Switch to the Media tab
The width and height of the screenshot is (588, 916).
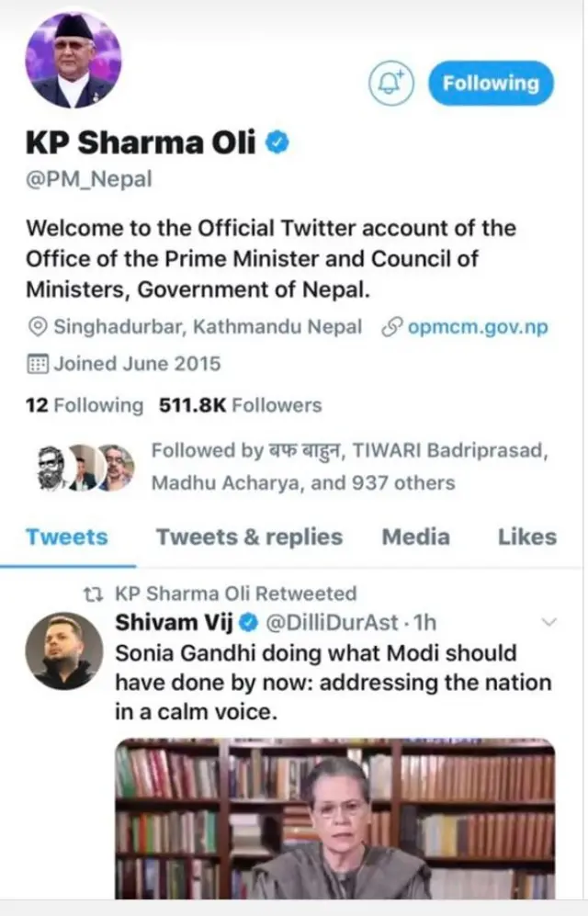tap(415, 537)
